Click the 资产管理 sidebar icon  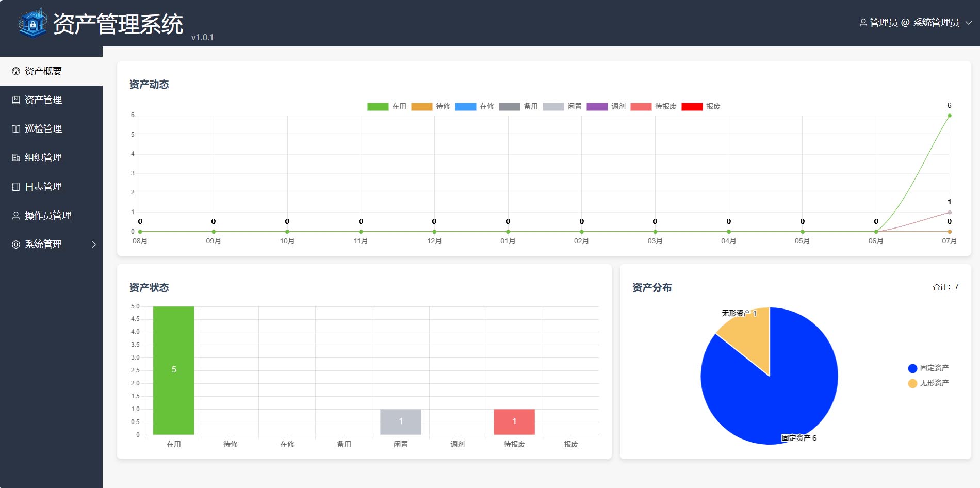pyautogui.click(x=16, y=100)
